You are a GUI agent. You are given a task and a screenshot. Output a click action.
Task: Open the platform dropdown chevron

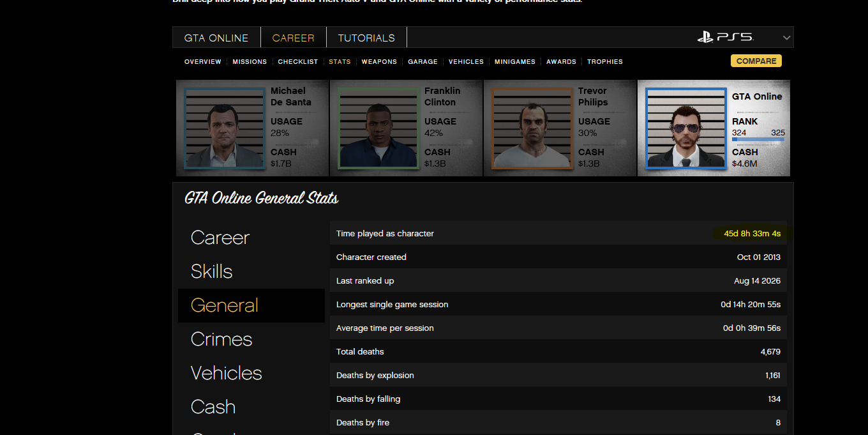coord(786,38)
